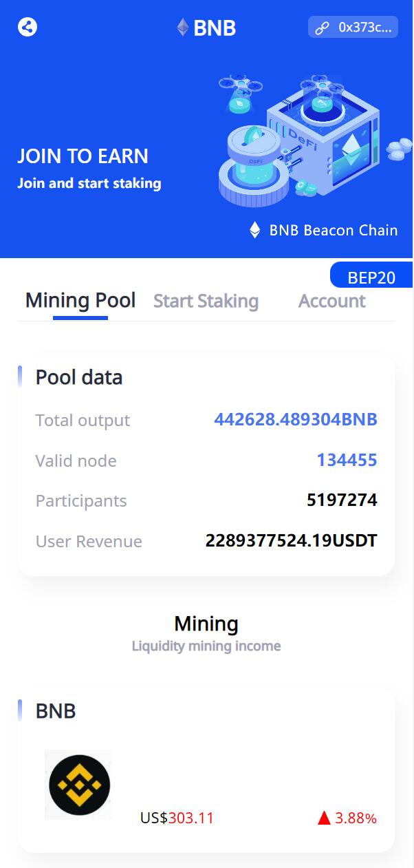This screenshot has width=414, height=868.
Task: Click the JOIN TO EARN heading
Action: click(x=83, y=156)
